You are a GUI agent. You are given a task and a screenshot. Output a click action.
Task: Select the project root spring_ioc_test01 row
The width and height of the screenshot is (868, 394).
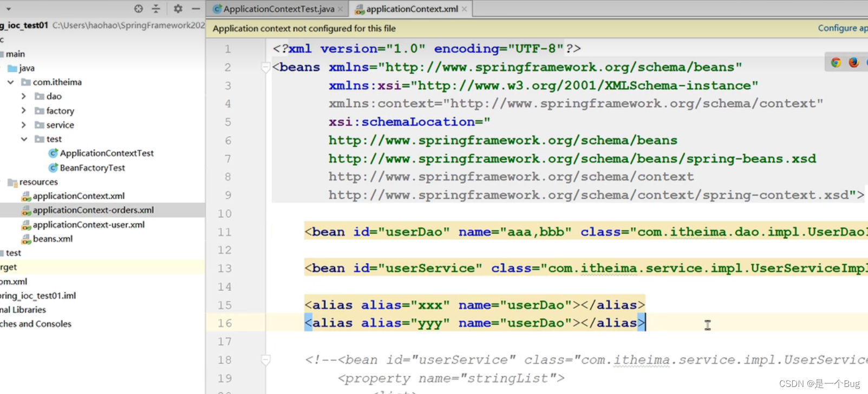pos(103,25)
